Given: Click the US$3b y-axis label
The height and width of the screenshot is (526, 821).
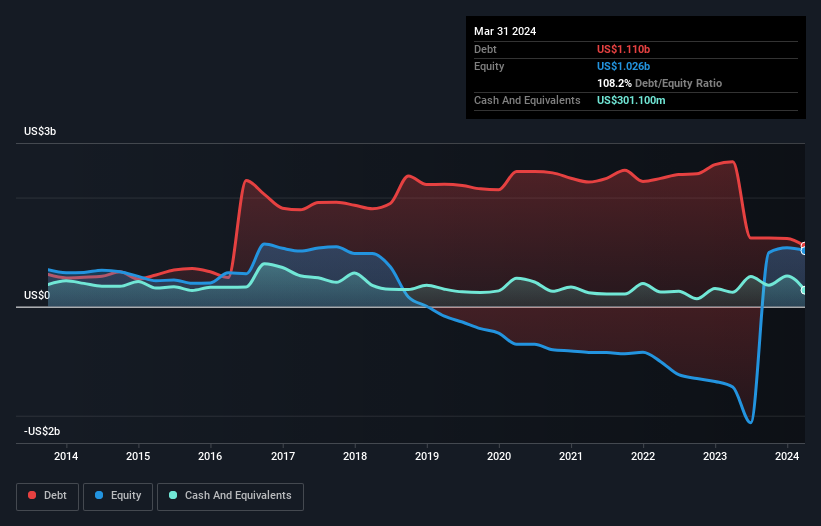Looking at the screenshot, I should [40, 131].
